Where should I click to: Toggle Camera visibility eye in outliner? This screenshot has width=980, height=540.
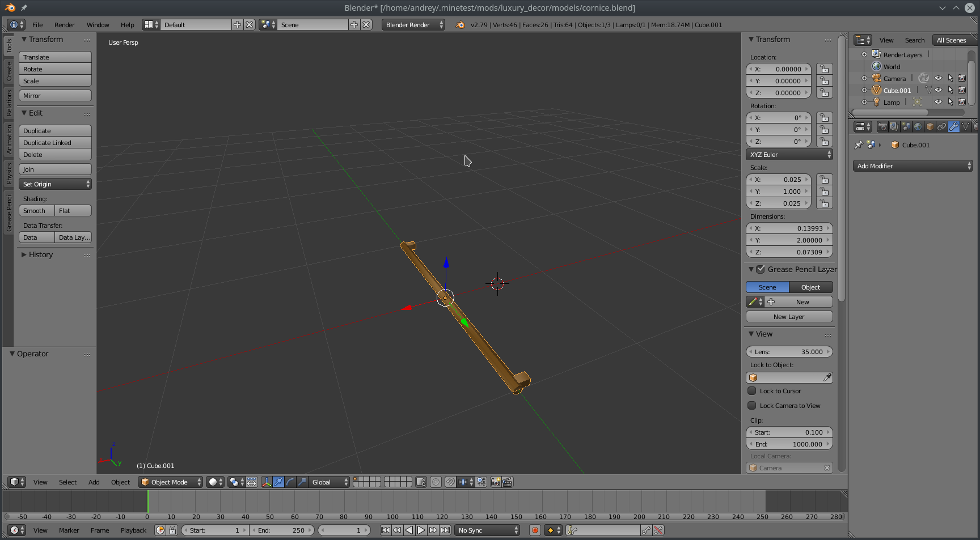[x=938, y=79]
